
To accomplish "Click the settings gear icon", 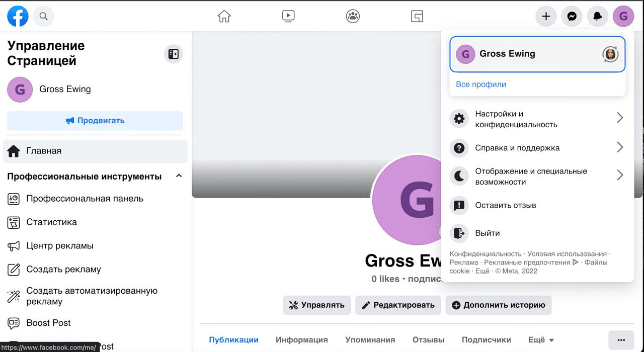I will pyautogui.click(x=459, y=119).
